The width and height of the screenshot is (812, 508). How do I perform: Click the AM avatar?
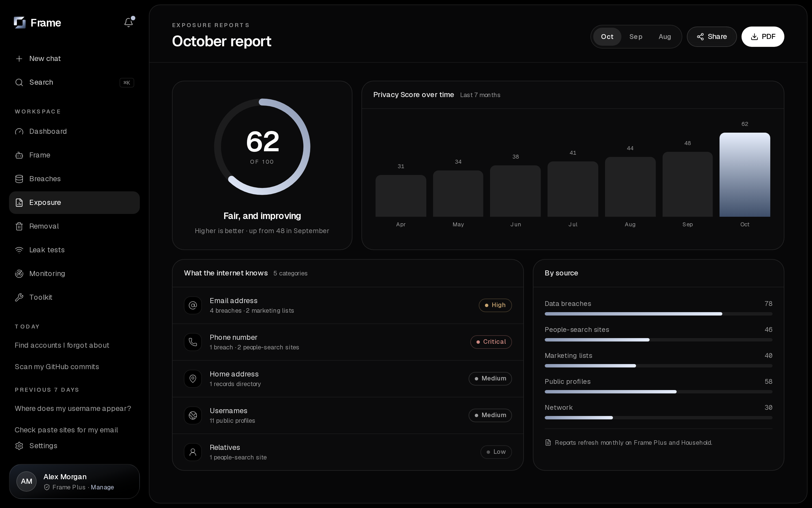click(x=27, y=481)
